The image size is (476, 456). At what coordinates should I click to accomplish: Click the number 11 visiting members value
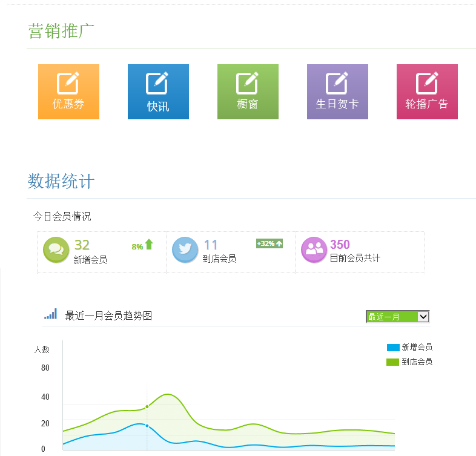point(211,245)
